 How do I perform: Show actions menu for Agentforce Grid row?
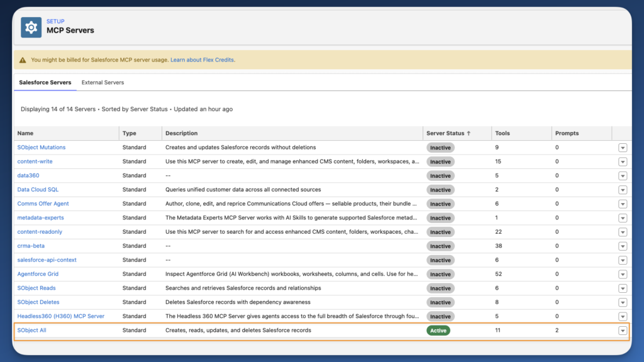pos(623,274)
